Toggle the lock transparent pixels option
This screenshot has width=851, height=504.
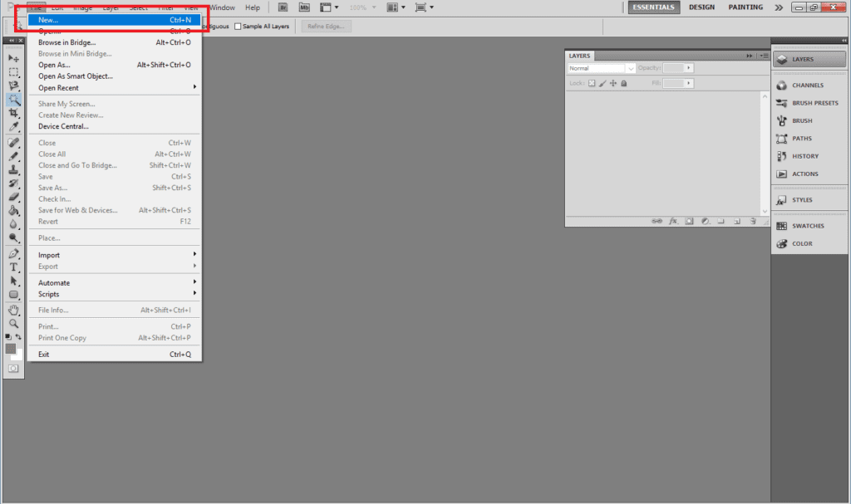[592, 83]
